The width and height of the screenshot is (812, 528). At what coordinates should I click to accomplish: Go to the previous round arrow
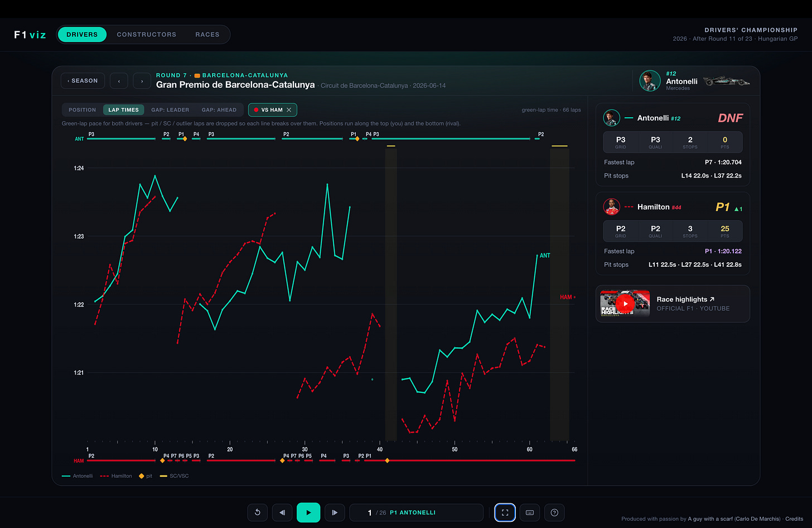click(x=119, y=81)
